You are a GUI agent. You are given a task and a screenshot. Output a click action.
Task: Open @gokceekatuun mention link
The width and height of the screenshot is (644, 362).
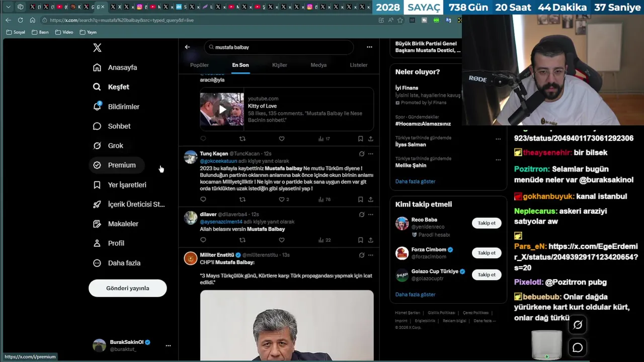click(x=218, y=161)
